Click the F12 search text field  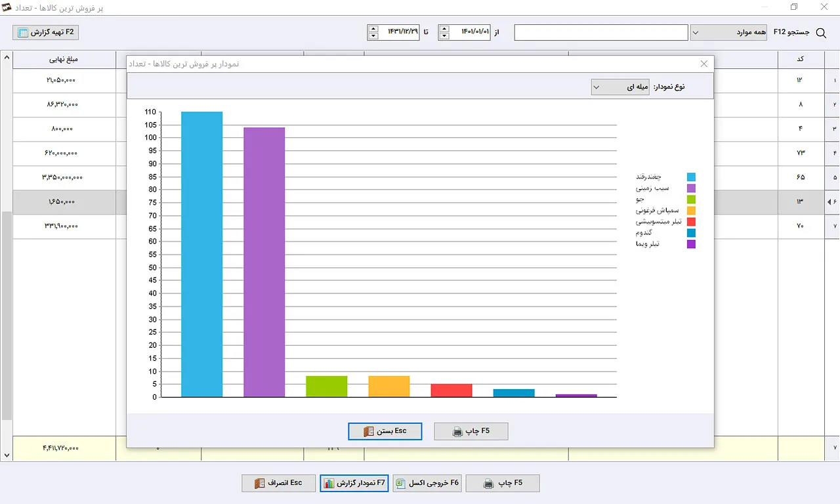point(601,32)
